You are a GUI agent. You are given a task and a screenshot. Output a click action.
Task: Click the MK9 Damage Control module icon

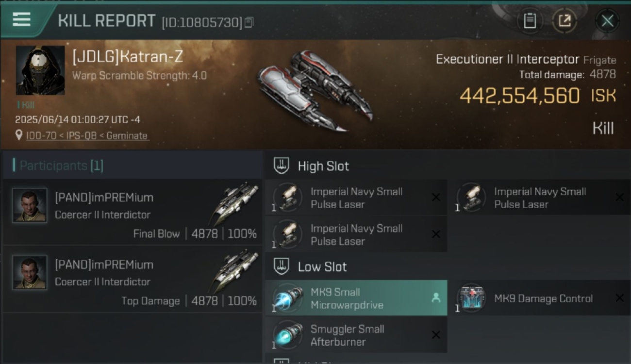click(x=471, y=298)
